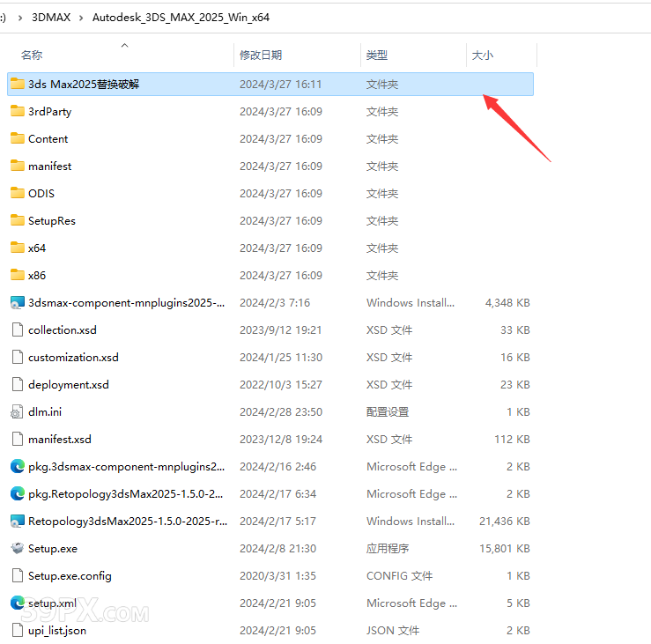The height and width of the screenshot is (644, 651).
Task: Click the JSON 文件 type cell
Action: point(393,630)
